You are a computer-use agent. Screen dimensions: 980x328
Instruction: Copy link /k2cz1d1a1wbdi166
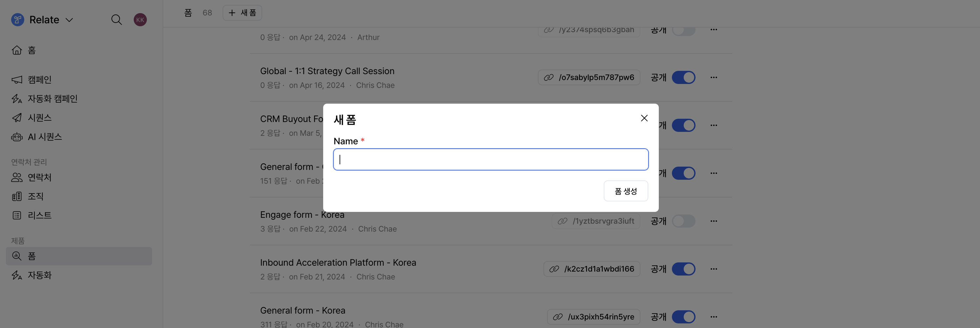click(592, 269)
